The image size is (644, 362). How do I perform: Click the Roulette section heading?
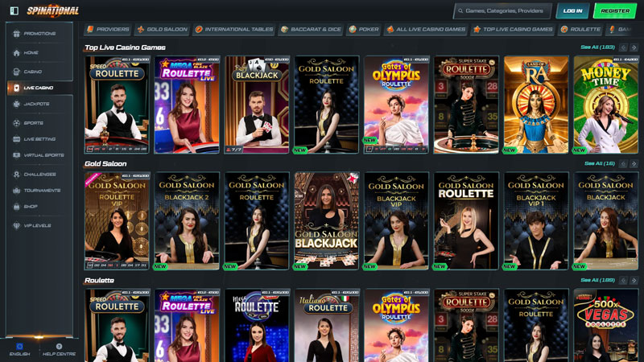click(x=99, y=280)
